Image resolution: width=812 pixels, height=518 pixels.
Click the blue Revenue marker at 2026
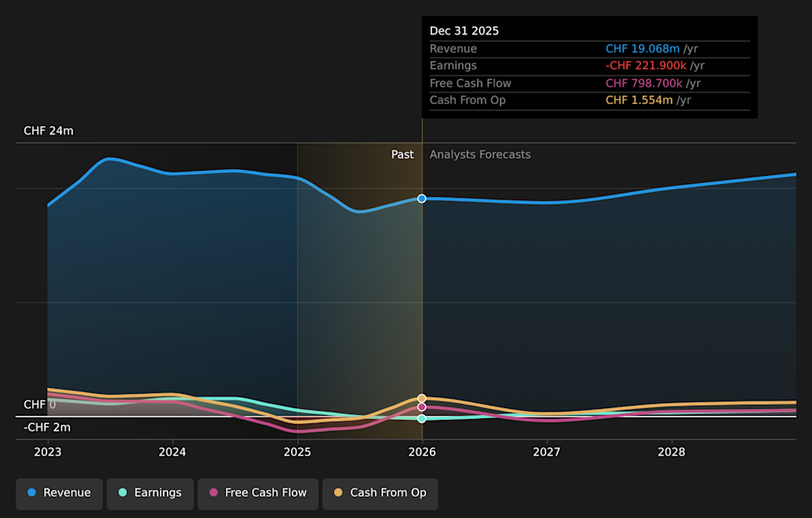(x=422, y=199)
